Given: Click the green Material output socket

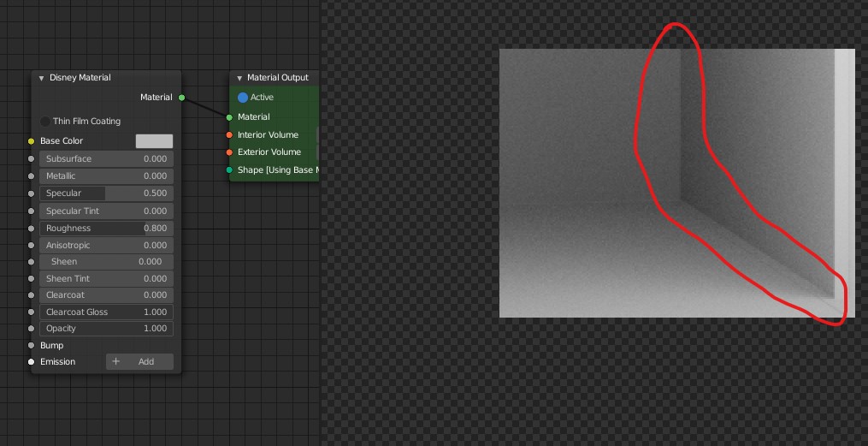Looking at the screenshot, I should (x=181, y=98).
